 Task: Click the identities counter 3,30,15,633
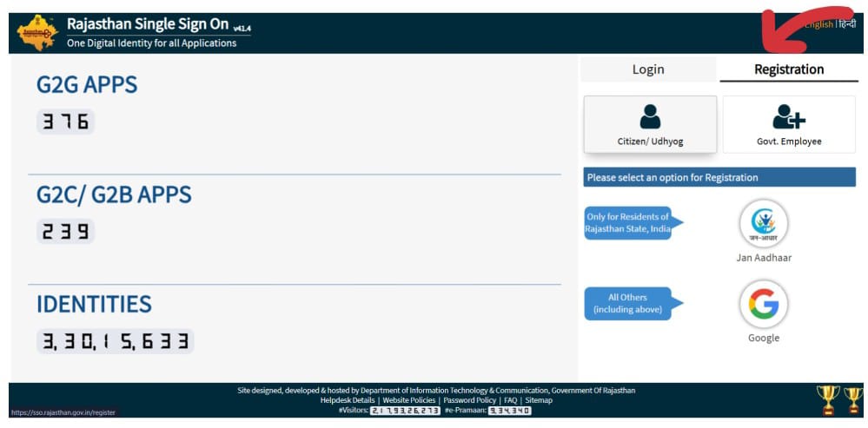(x=116, y=341)
